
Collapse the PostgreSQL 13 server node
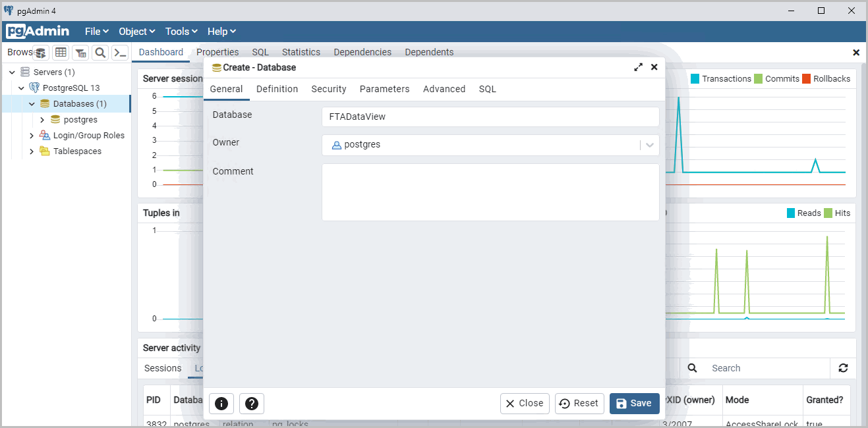pyautogui.click(x=21, y=88)
